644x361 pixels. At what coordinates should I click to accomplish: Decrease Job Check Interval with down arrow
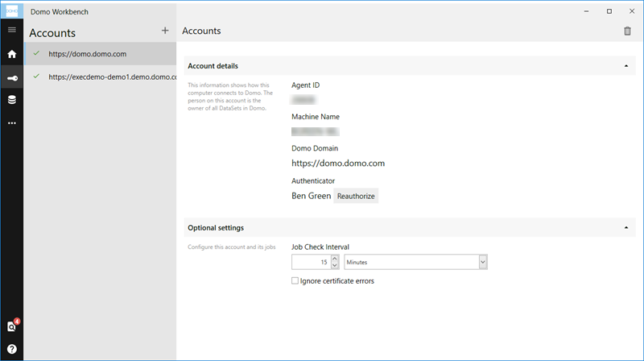tap(335, 266)
